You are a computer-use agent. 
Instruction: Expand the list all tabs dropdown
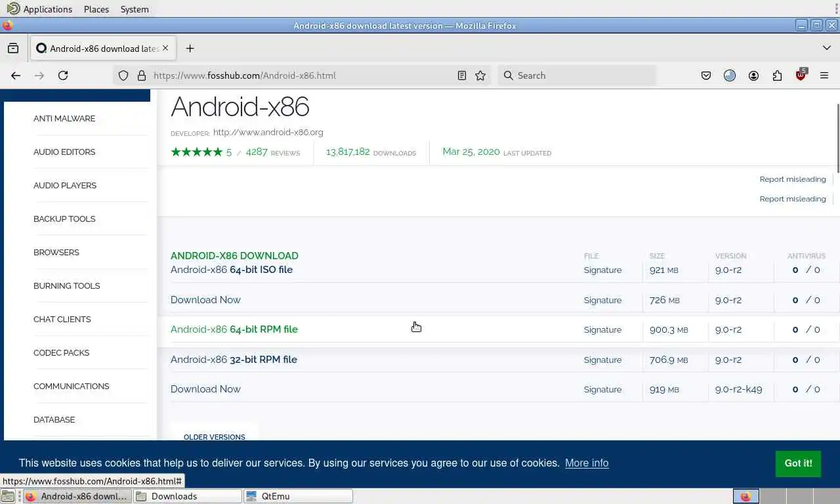(827, 48)
